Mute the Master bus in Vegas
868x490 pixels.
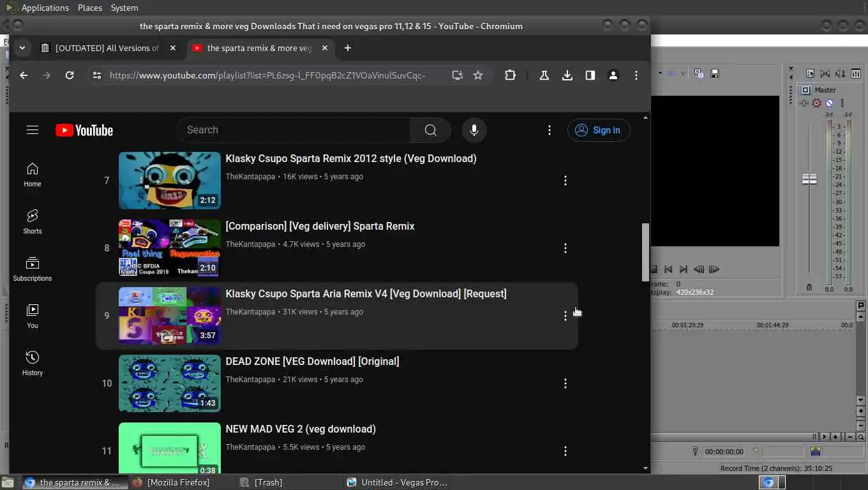click(829, 103)
